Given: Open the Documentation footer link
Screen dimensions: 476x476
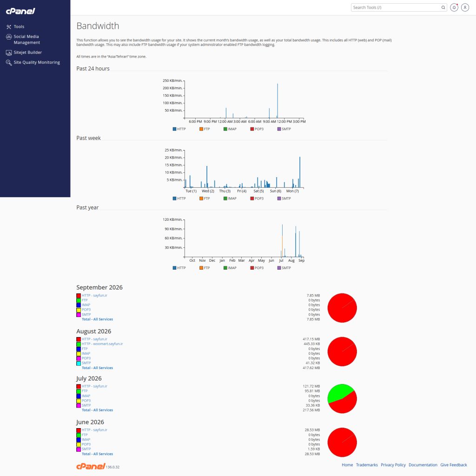Looking at the screenshot, I should [x=423, y=465].
